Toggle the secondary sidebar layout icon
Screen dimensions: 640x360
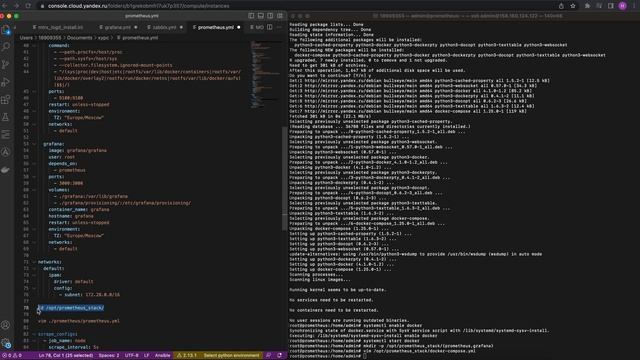click(x=270, y=16)
